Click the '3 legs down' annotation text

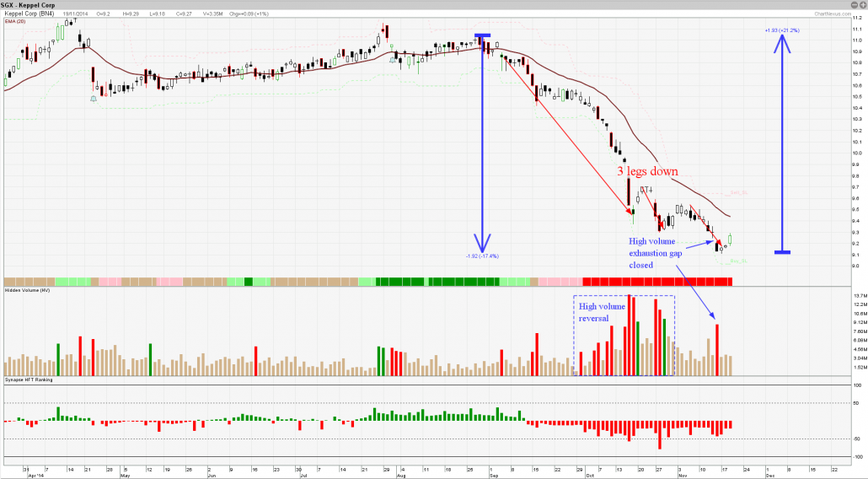pos(647,171)
